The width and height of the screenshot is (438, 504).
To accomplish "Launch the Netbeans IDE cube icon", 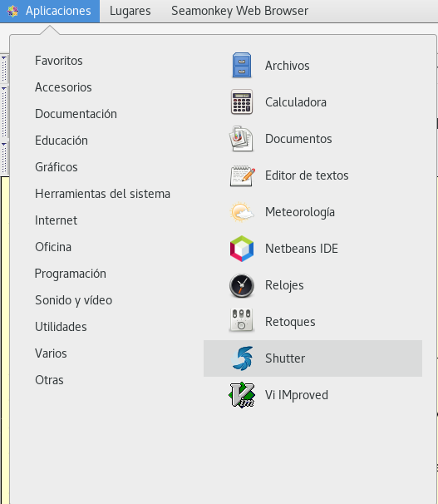I will 242,249.
